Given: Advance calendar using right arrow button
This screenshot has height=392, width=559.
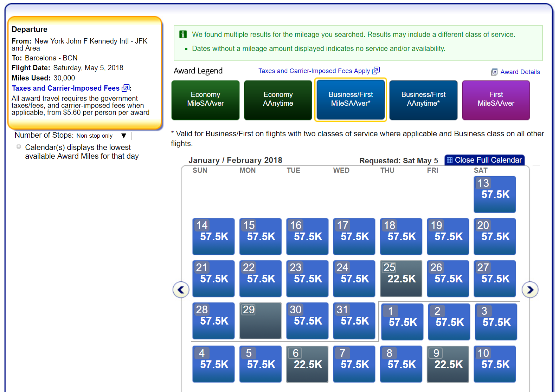Looking at the screenshot, I should [530, 290].
